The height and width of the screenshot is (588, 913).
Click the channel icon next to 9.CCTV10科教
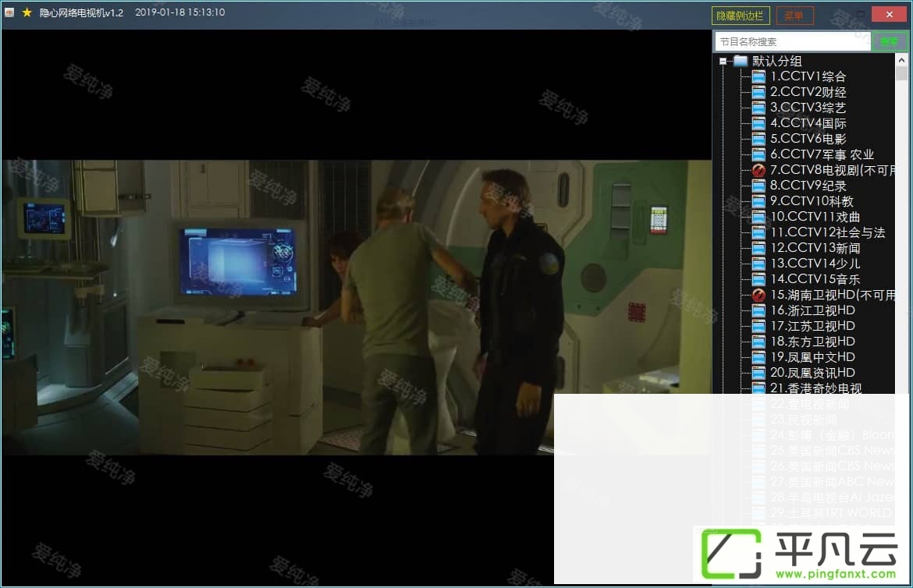pos(758,201)
